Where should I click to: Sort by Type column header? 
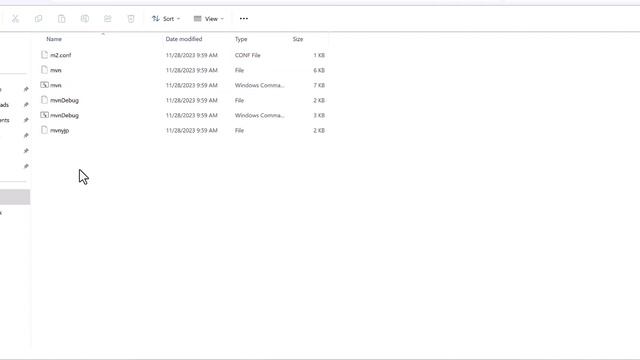click(x=241, y=39)
